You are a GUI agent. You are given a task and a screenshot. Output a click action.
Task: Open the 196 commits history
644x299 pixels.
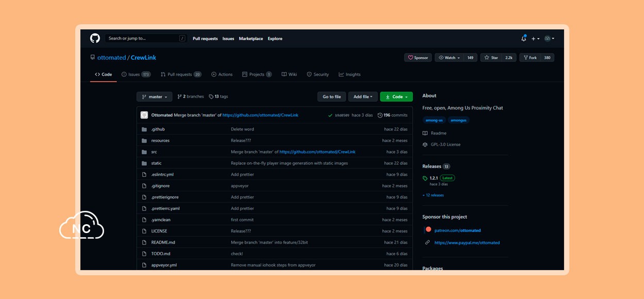393,115
